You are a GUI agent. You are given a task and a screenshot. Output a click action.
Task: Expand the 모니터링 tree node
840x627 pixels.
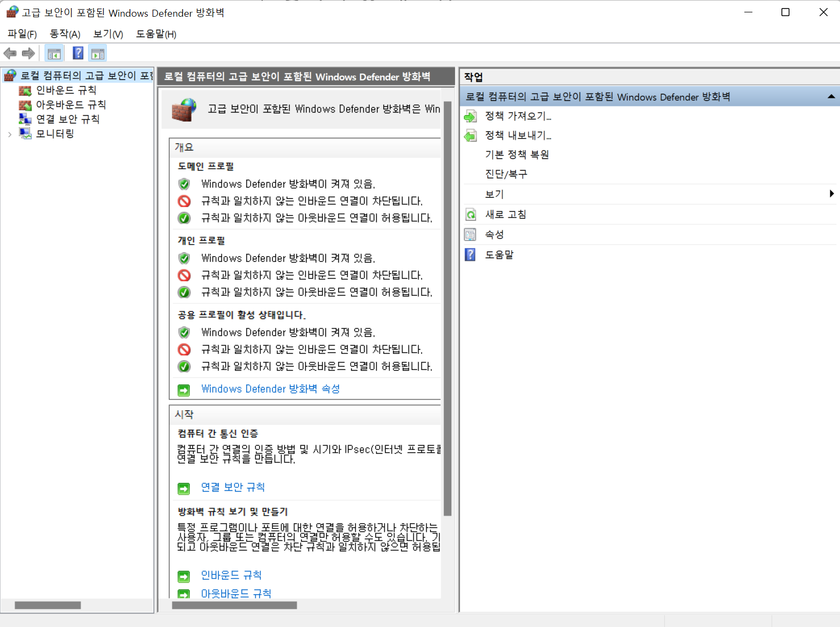pos(10,134)
